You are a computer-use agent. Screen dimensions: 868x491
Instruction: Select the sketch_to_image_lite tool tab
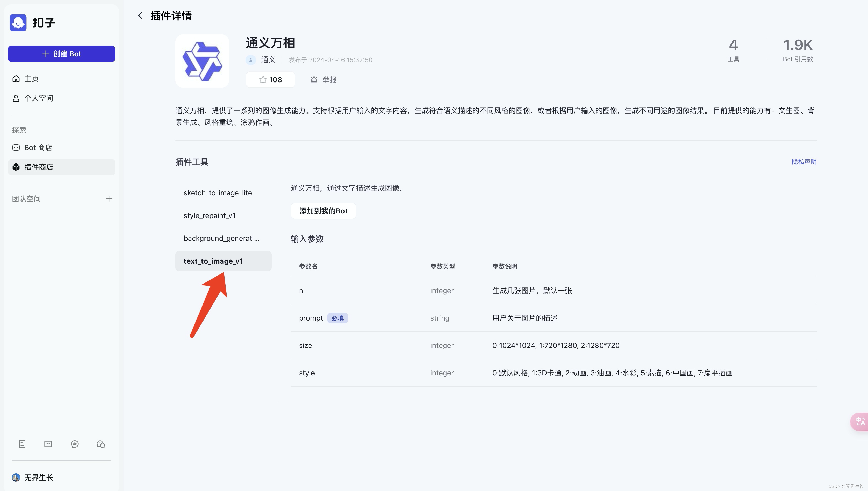click(x=223, y=192)
